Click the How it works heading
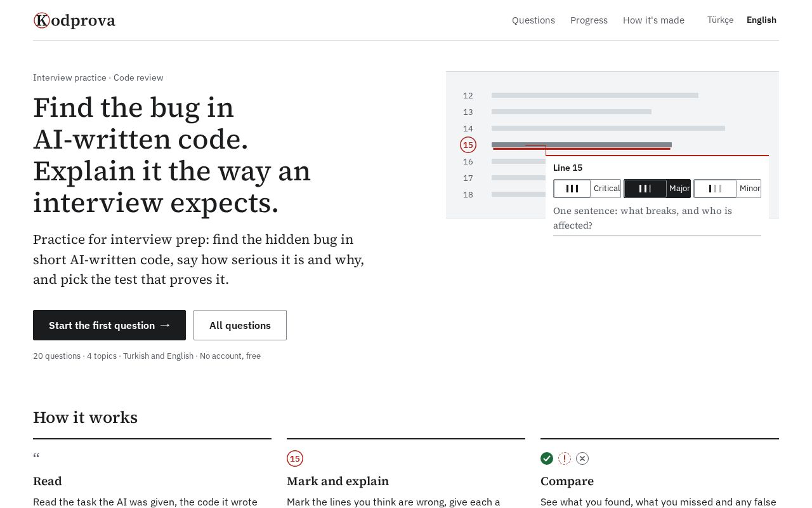812x508 pixels. (85, 417)
